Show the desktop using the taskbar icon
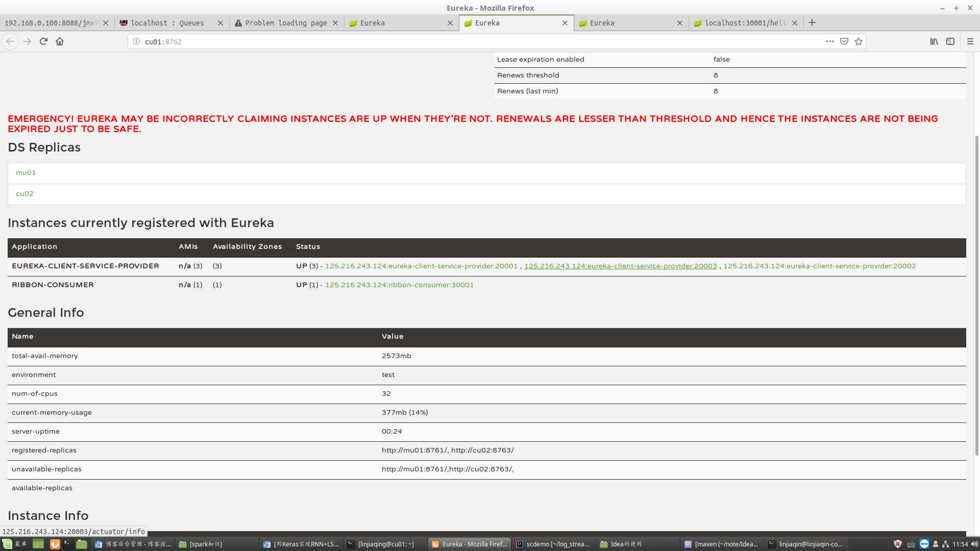The height and width of the screenshot is (551, 980). coord(38,544)
